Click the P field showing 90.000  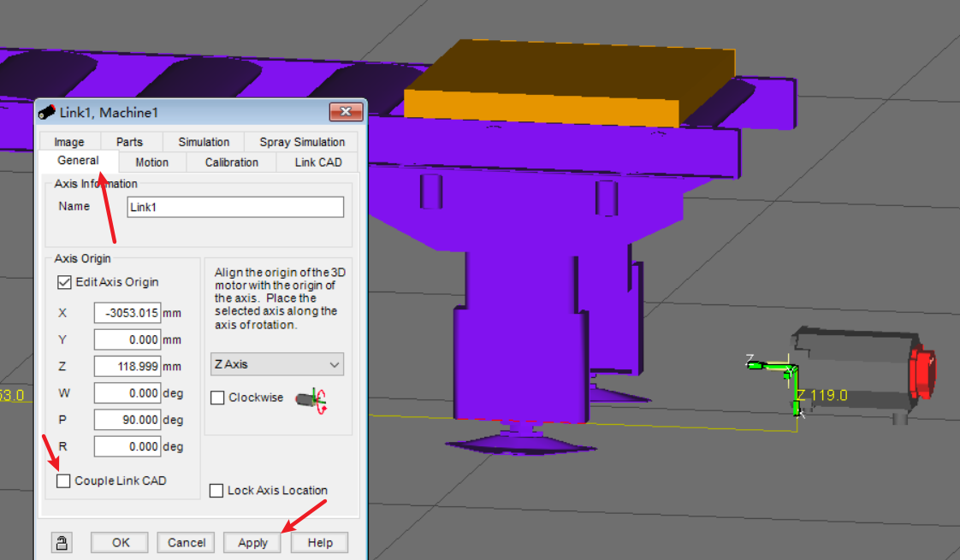(127, 420)
